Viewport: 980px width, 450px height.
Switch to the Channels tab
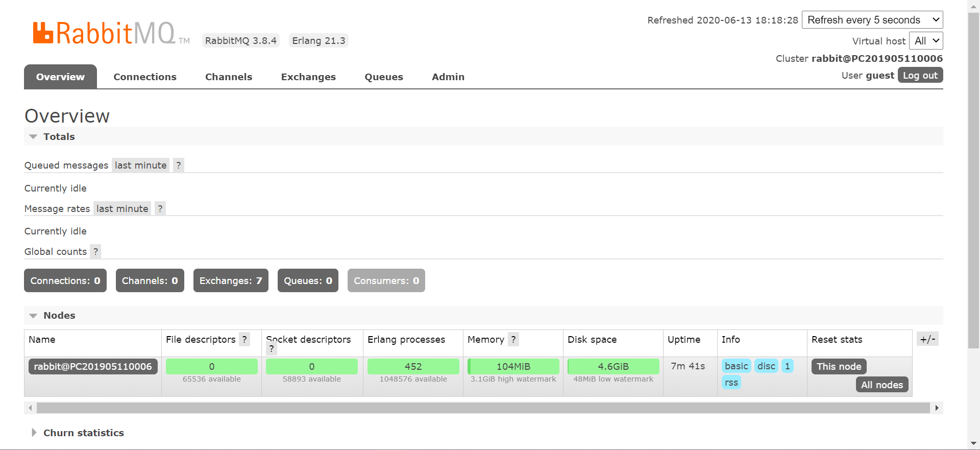pos(229,77)
